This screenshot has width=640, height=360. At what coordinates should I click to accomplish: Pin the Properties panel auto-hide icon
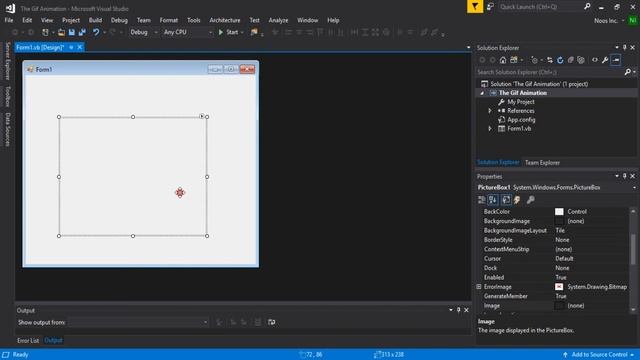point(624,176)
